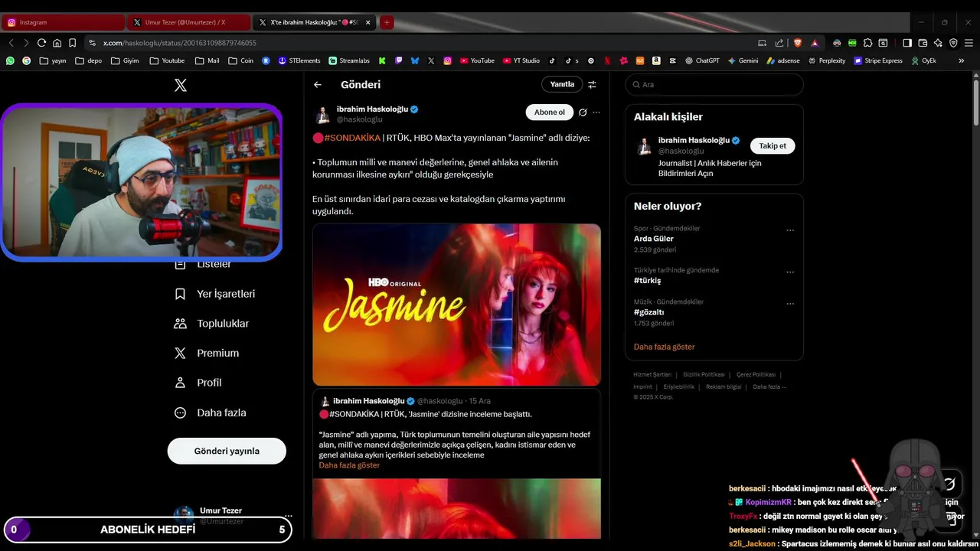Image resolution: width=980 pixels, height=551 pixels.
Task: Open the Bluesky butterfly bookmark
Action: (415, 60)
